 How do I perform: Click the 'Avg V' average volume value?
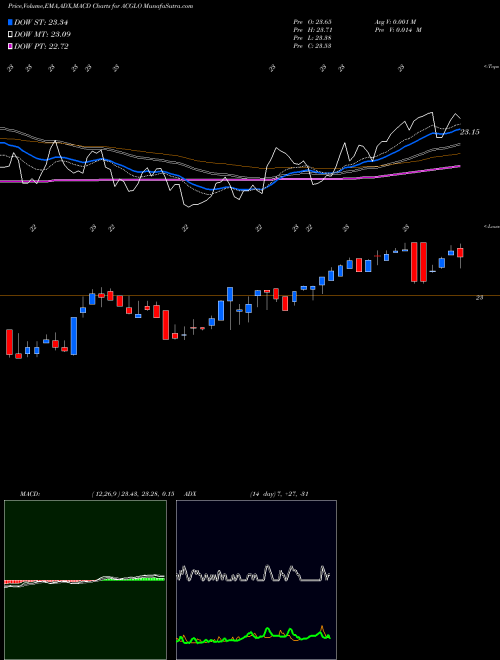395,22
